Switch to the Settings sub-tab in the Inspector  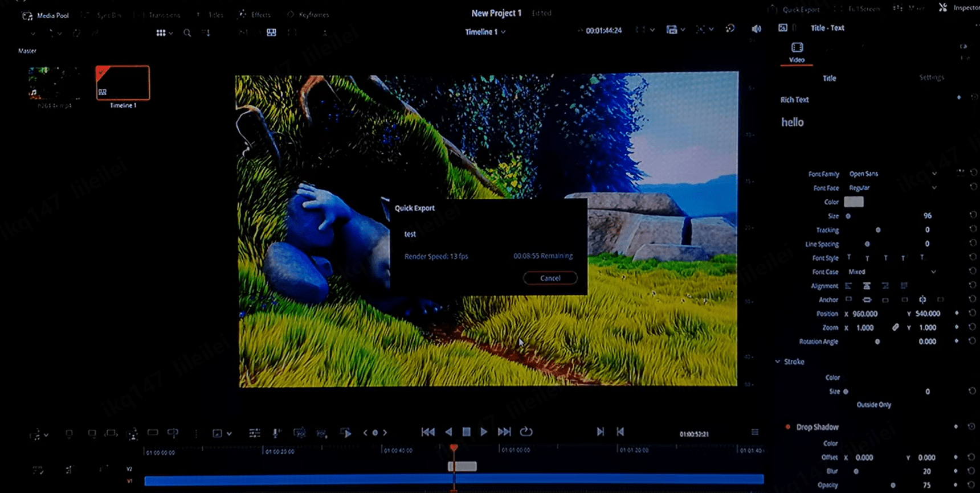[x=931, y=77]
